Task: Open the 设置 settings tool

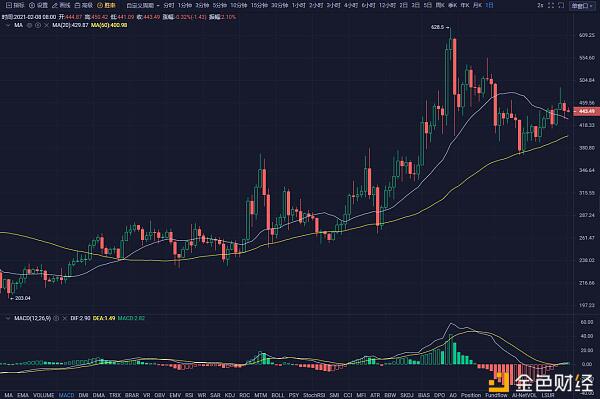Action: click(39, 5)
